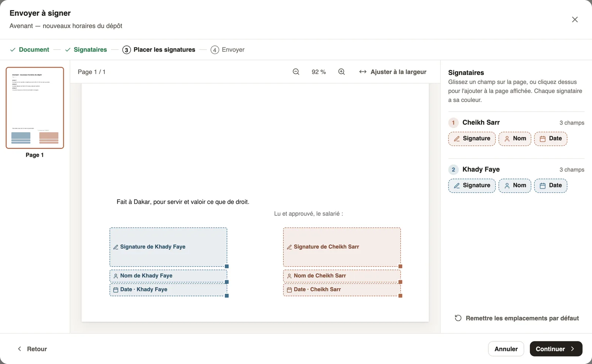Viewport: 592px width, 364px height.
Task: Click the zoom out magnifier icon
Action: (296, 72)
